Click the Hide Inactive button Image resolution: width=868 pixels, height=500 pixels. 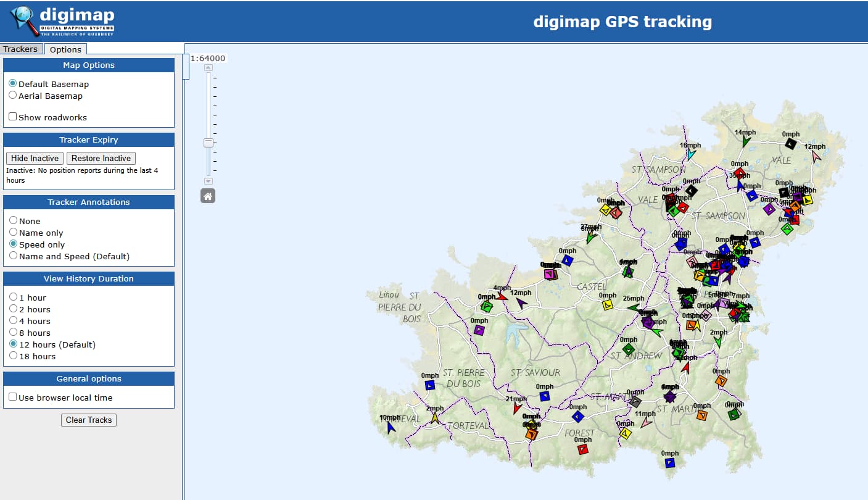click(35, 158)
